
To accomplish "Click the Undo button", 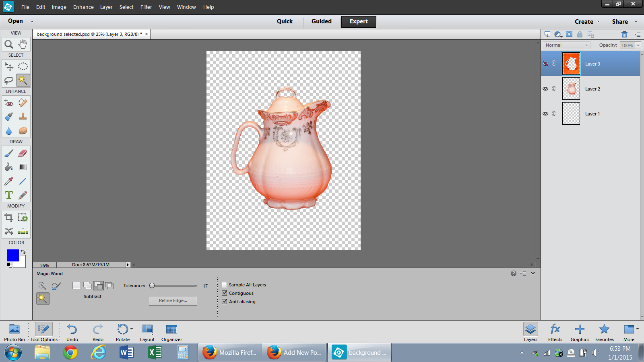I will click(x=72, y=333).
